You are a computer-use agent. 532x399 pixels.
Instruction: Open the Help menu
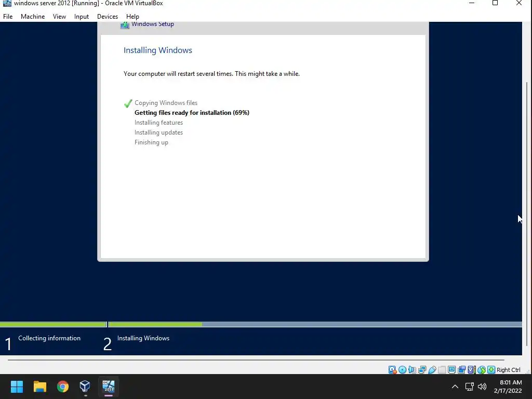pyautogui.click(x=132, y=16)
